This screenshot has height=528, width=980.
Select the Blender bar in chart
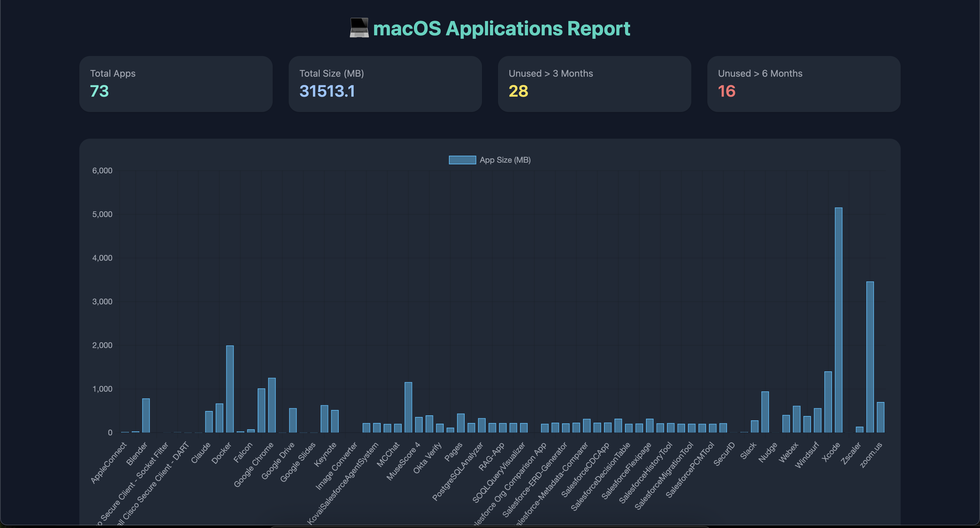click(146, 415)
